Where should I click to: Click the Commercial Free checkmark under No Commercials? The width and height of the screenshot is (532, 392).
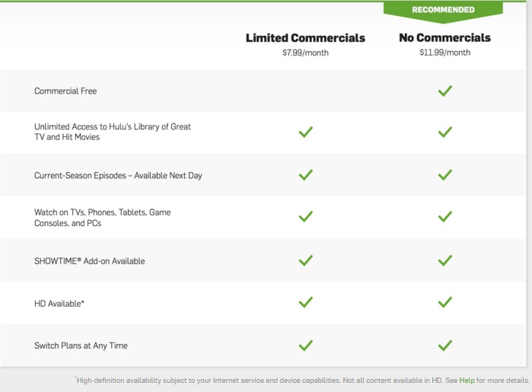point(444,91)
